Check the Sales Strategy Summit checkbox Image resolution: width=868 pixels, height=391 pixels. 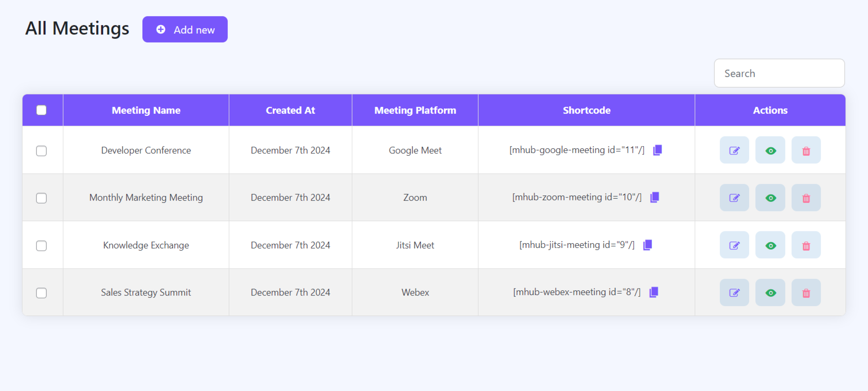tap(42, 293)
